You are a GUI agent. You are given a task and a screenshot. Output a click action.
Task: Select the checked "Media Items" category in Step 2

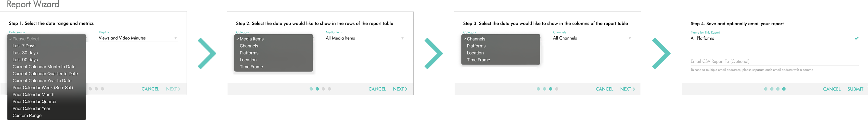pos(251,39)
